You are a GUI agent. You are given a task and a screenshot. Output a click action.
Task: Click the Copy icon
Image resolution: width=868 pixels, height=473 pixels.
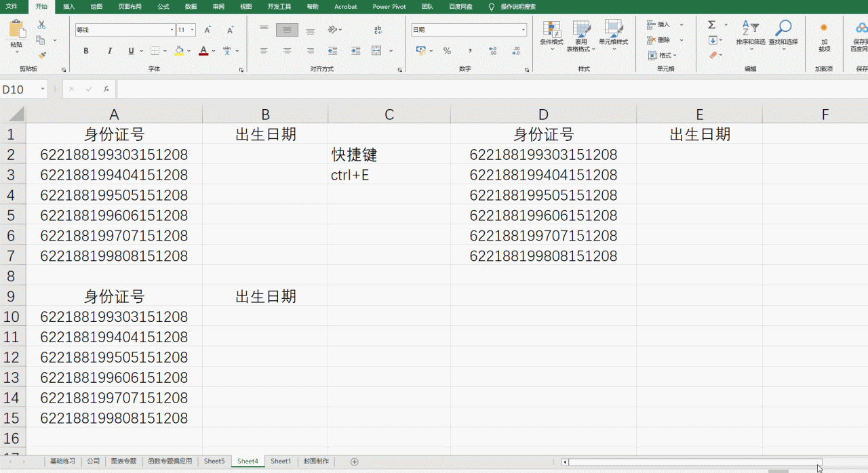41,40
